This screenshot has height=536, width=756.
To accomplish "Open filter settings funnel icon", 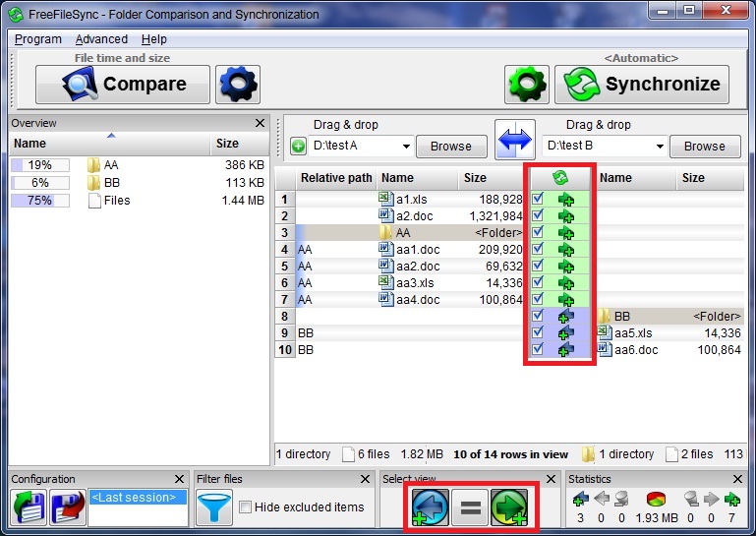I will [x=214, y=507].
